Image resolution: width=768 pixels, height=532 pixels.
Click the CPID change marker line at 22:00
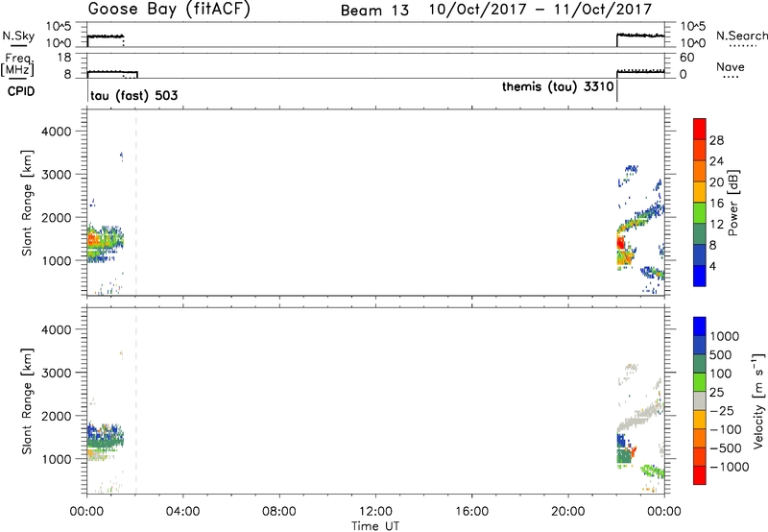click(x=616, y=90)
